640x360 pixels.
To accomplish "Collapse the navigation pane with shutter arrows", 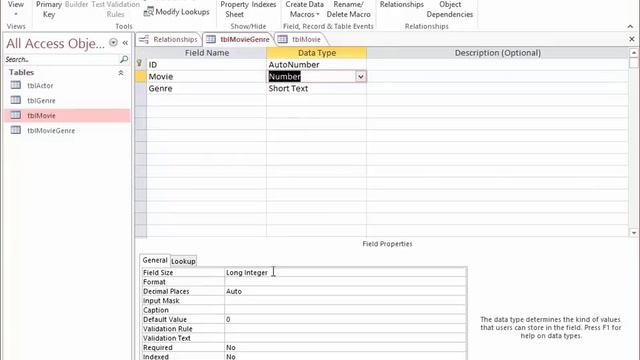I will (125, 42).
